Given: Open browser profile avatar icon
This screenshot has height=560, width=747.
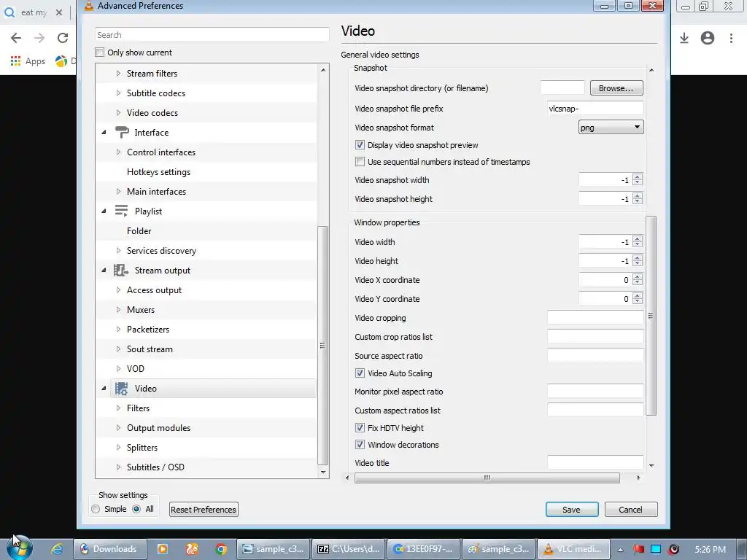Looking at the screenshot, I should 708,38.
